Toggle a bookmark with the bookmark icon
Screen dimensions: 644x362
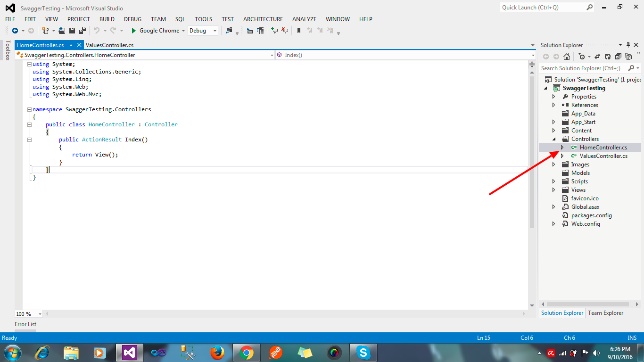click(298, 31)
